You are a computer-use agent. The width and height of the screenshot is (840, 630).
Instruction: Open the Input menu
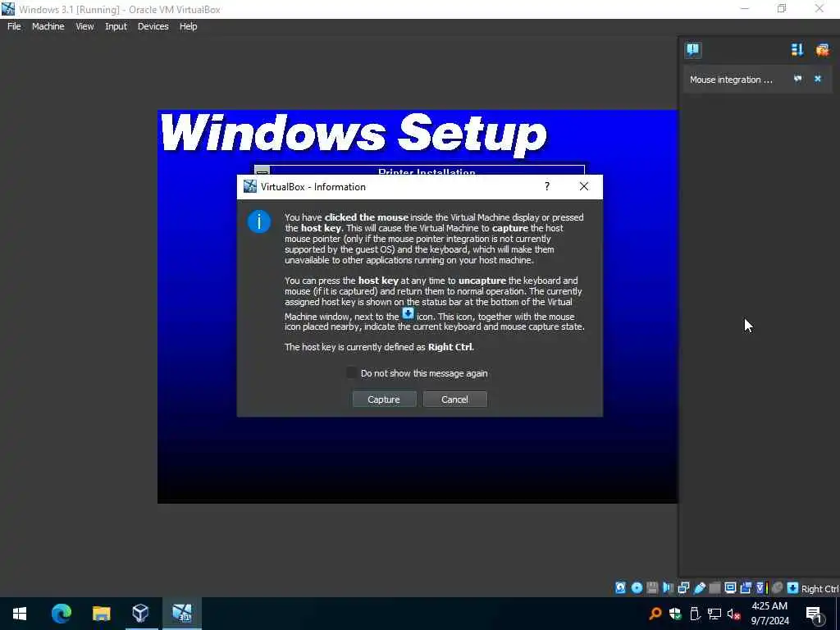pyautogui.click(x=116, y=26)
